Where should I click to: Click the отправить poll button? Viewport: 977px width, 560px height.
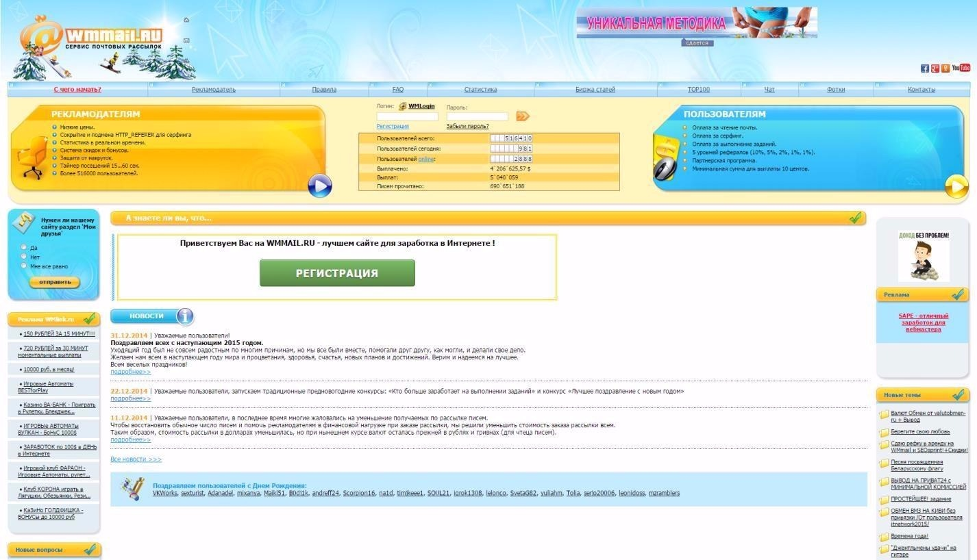click(53, 282)
